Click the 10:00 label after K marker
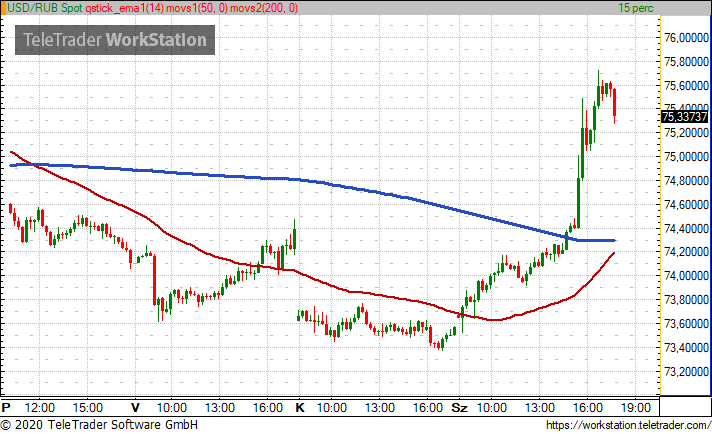Screen dimensions: 712x434 tap(331, 407)
